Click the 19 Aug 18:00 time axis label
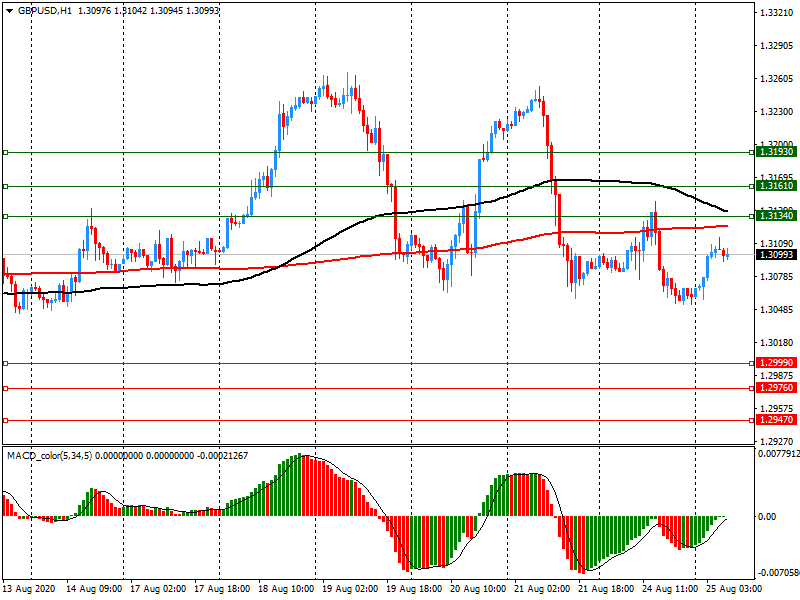800x600 pixels. [414, 589]
